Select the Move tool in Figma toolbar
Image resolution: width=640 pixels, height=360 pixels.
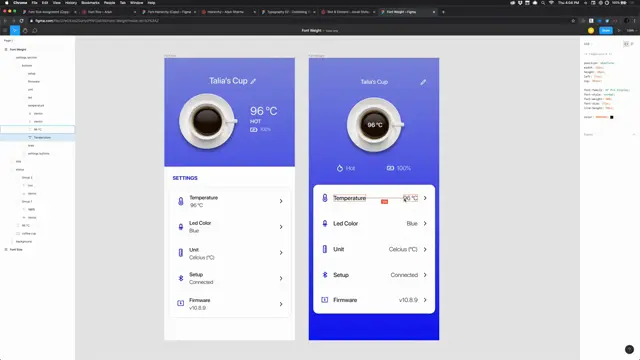click(x=15, y=30)
